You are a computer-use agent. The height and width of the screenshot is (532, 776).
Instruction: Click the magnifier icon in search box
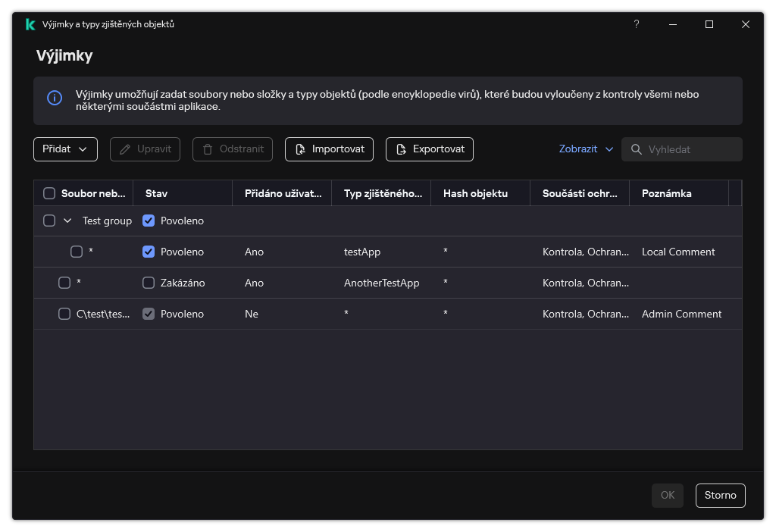[636, 149]
